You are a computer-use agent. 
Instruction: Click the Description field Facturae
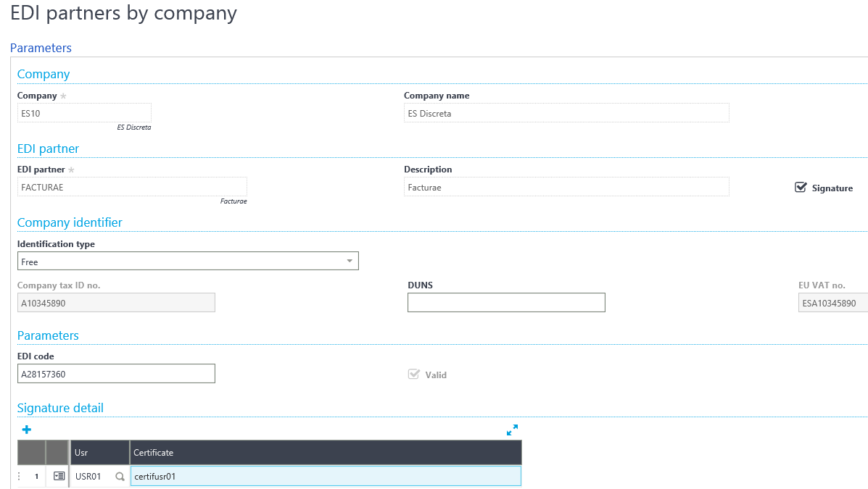tap(566, 187)
